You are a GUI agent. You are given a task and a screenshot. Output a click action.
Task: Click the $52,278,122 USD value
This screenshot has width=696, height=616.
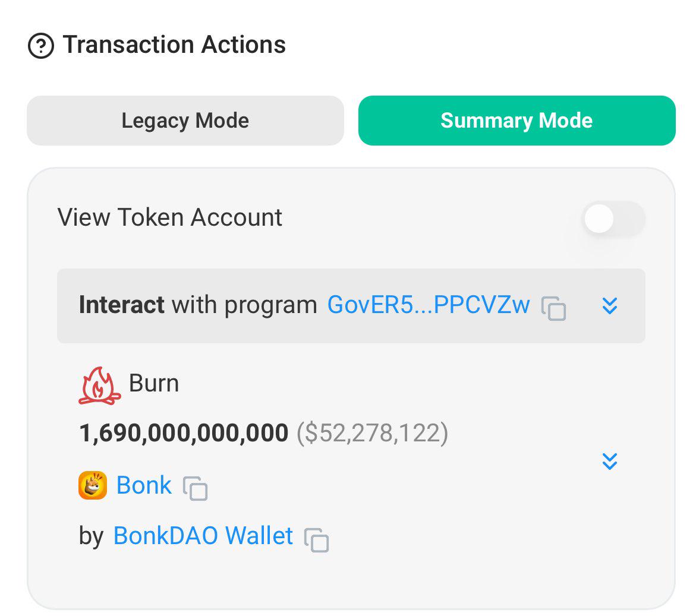(x=372, y=433)
